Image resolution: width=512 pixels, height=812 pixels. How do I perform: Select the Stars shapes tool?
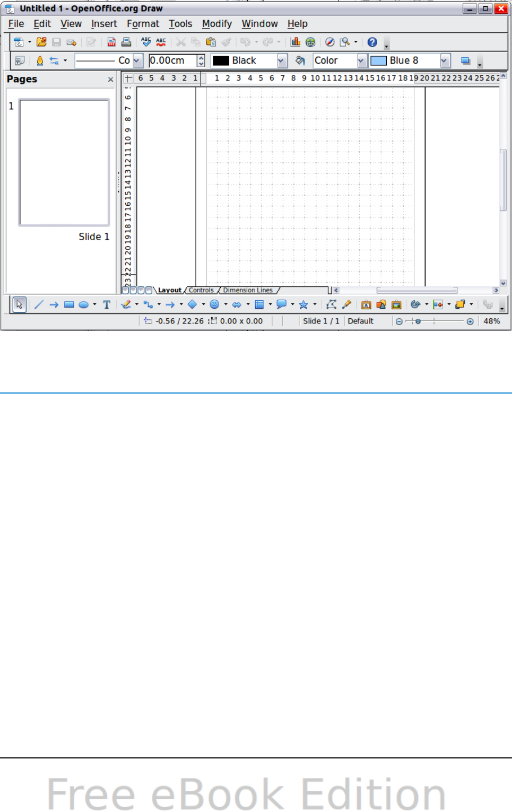click(303, 304)
